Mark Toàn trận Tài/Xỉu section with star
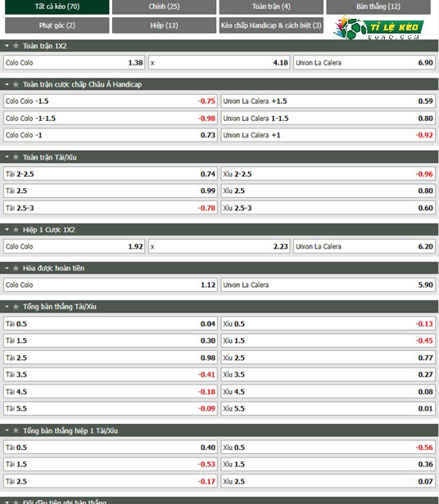 pyautogui.click(x=16, y=157)
